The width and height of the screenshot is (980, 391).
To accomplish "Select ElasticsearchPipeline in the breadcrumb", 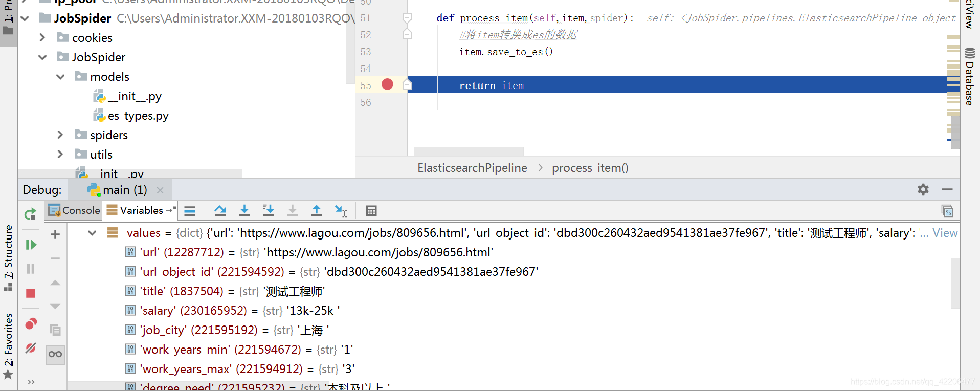I will 472,168.
